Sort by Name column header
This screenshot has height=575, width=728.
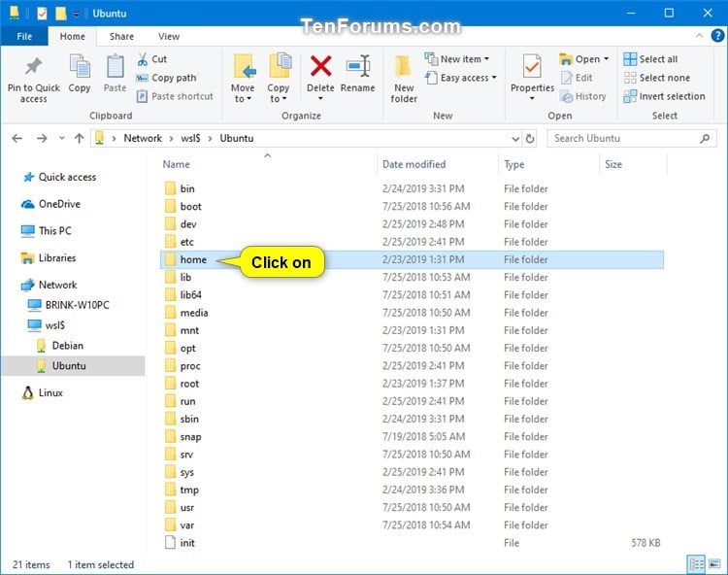176,164
